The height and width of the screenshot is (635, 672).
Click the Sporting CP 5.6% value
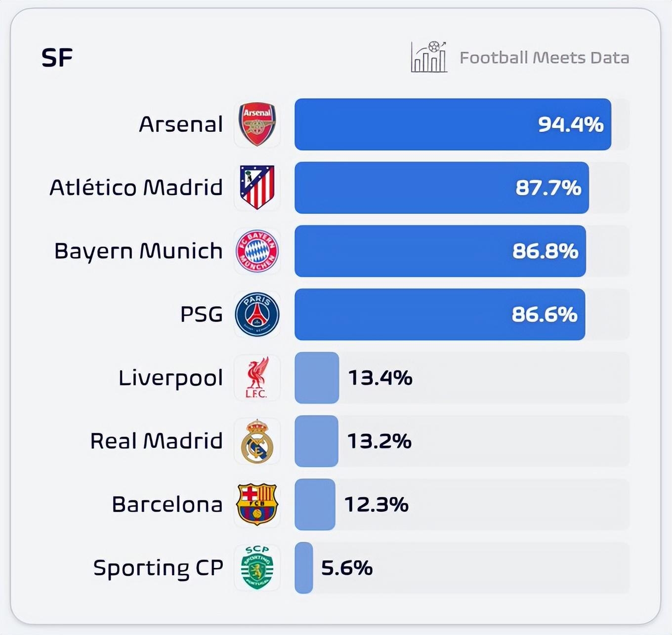point(346,568)
